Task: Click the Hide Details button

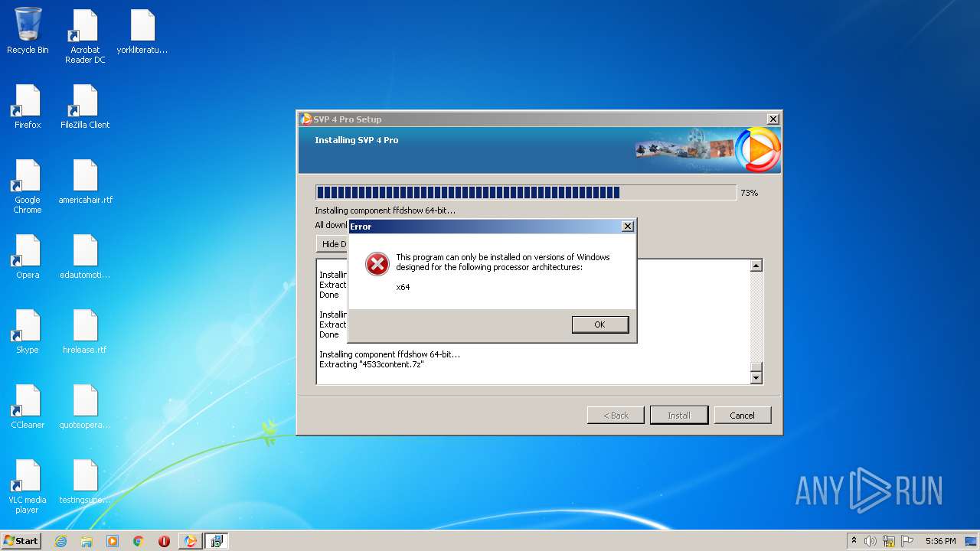Action: click(x=332, y=244)
